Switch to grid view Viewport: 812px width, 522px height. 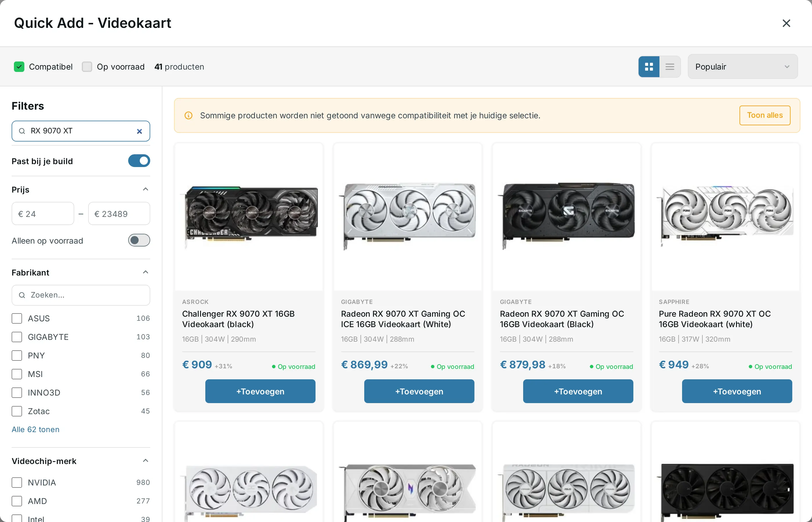[x=649, y=67]
